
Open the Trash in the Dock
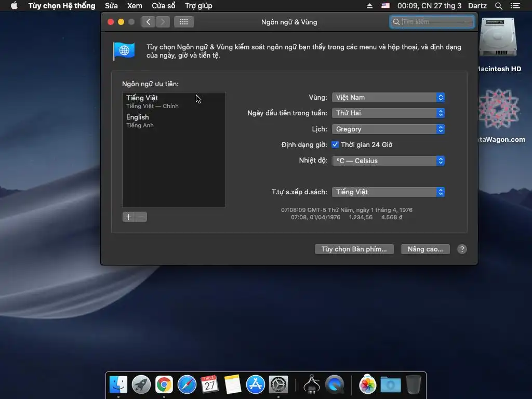pyautogui.click(x=413, y=385)
